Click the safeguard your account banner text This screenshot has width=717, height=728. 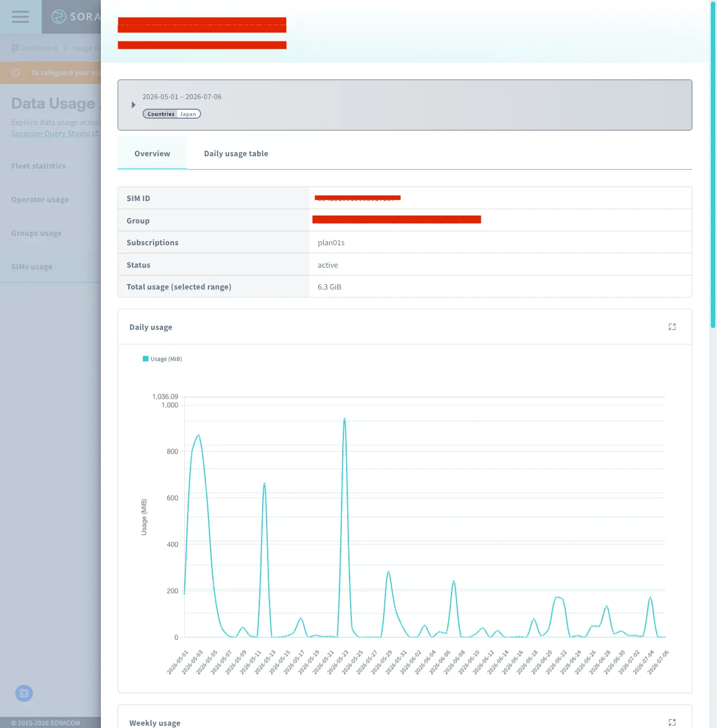(66, 73)
